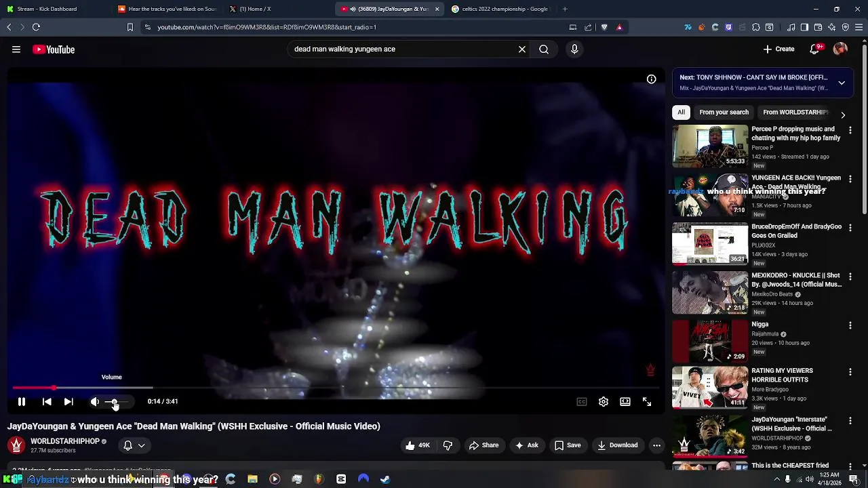
Task: Select the All filter chip
Action: click(681, 113)
